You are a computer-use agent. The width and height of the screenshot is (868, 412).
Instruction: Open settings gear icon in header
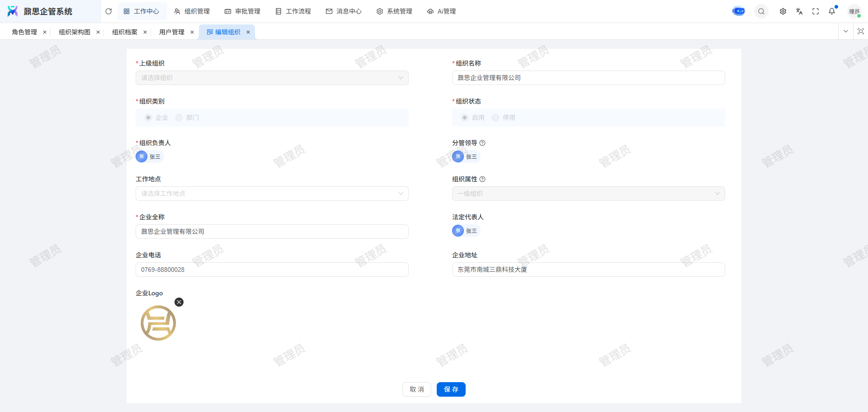[x=783, y=11]
